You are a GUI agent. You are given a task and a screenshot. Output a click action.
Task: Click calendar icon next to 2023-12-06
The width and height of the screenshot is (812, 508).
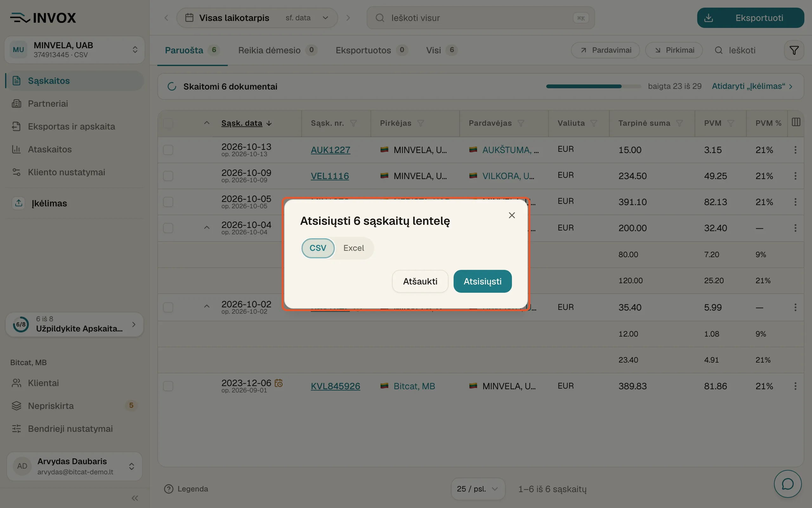click(x=278, y=383)
